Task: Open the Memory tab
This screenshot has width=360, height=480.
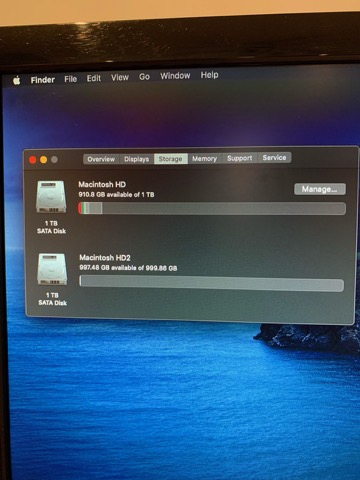Action: tap(204, 158)
